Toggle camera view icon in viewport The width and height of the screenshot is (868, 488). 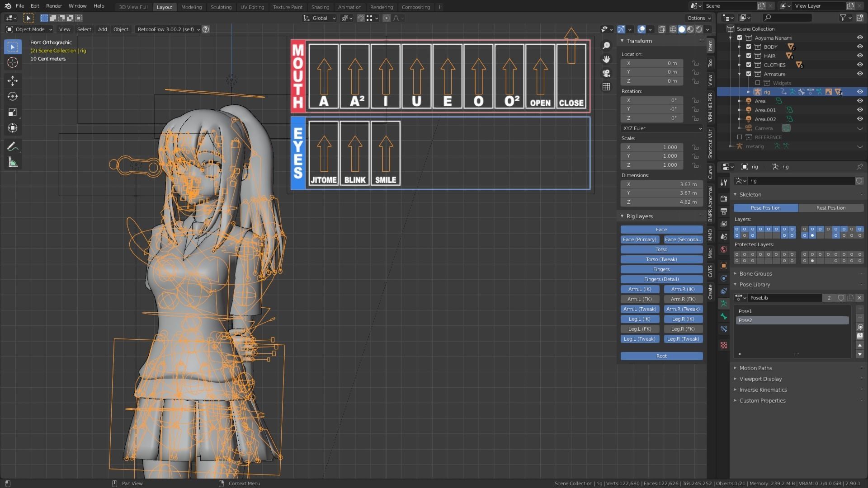click(x=606, y=73)
